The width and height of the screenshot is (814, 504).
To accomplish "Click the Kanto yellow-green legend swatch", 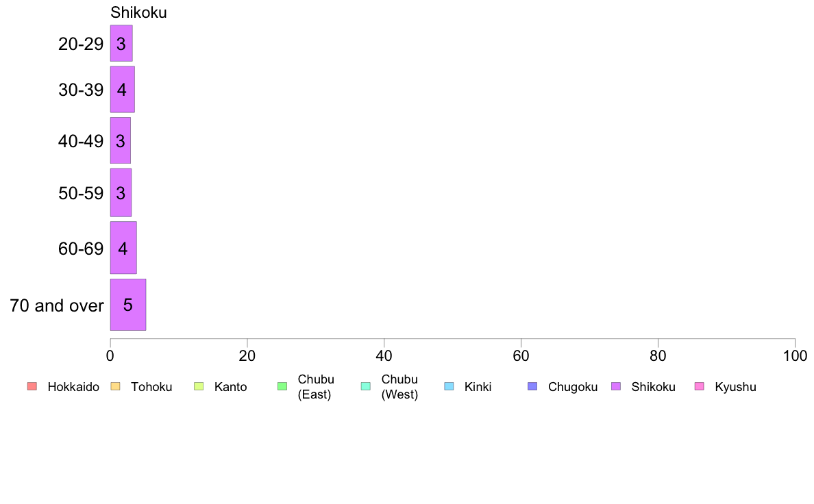I will (199, 386).
